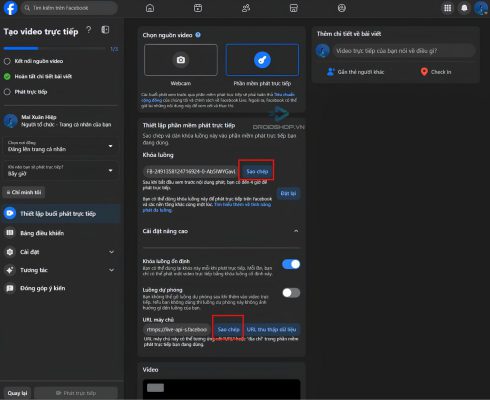
Task: Open the account profile avatar menu
Action: pos(481,8)
